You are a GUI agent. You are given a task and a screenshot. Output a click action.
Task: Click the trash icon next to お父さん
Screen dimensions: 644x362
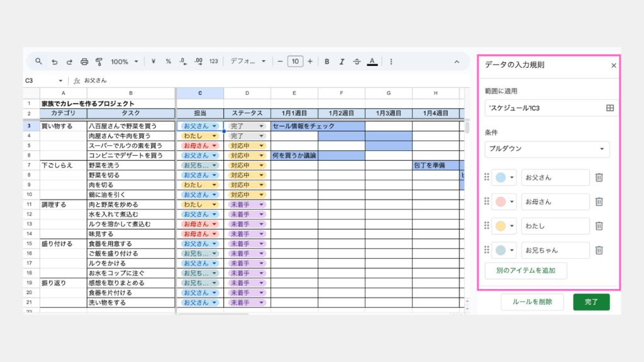click(x=599, y=178)
